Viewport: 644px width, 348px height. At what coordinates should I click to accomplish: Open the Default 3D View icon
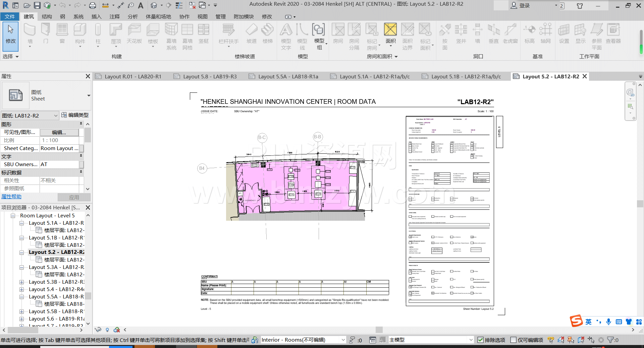(154, 5)
